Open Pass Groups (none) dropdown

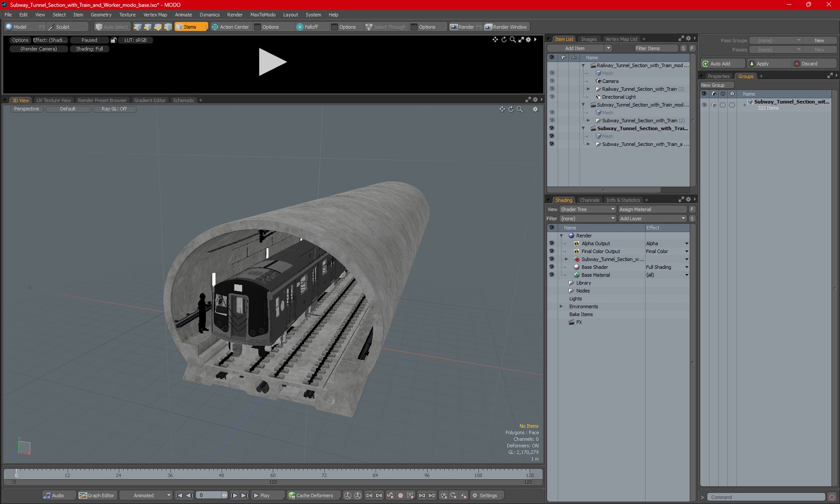click(x=776, y=41)
